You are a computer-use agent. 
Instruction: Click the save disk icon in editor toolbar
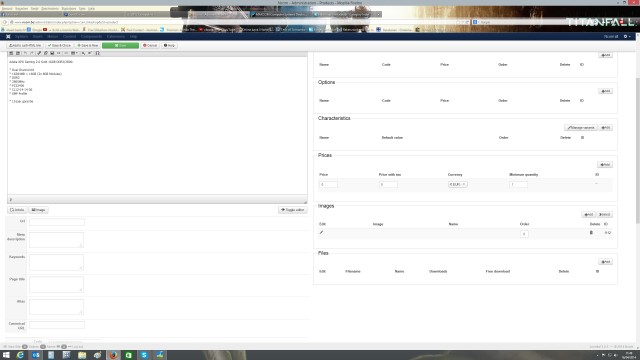[52, 53]
